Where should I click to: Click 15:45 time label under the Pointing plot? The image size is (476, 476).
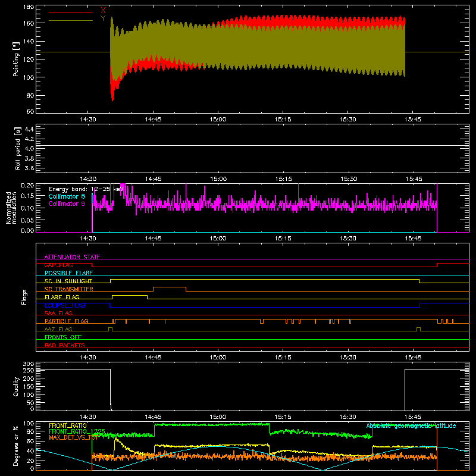tap(413, 120)
